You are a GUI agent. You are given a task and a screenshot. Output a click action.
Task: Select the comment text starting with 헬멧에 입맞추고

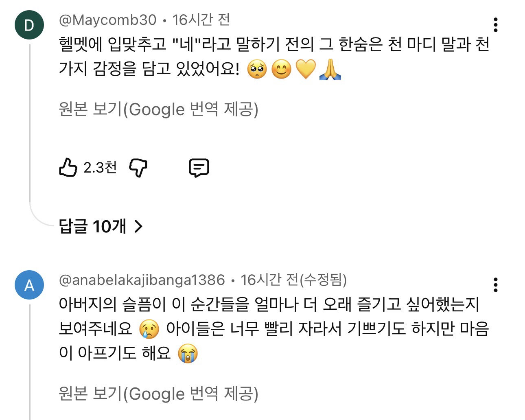[274, 57]
